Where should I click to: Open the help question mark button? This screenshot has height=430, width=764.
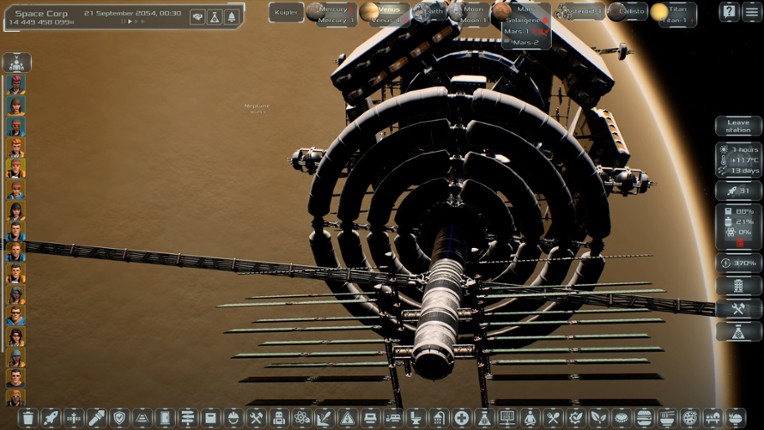pos(729,12)
